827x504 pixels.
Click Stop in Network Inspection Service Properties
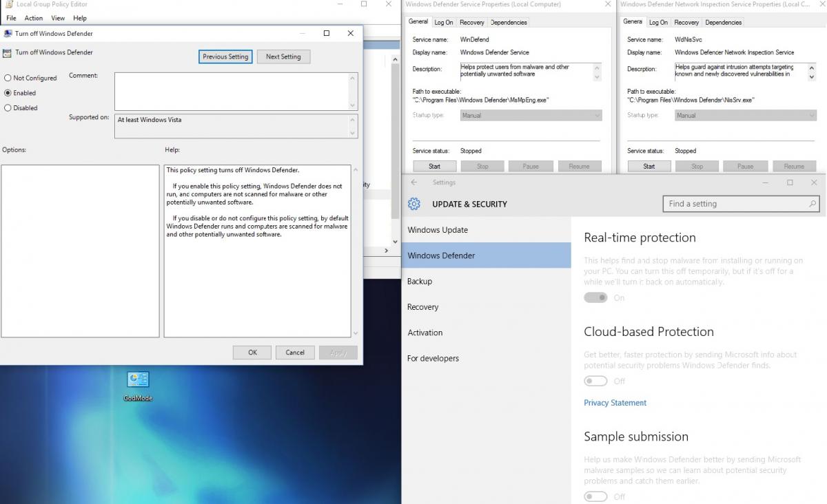pos(697,166)
